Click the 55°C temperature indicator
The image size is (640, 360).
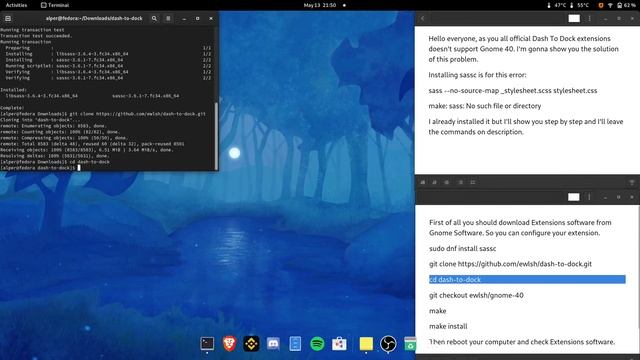point(579,5)
